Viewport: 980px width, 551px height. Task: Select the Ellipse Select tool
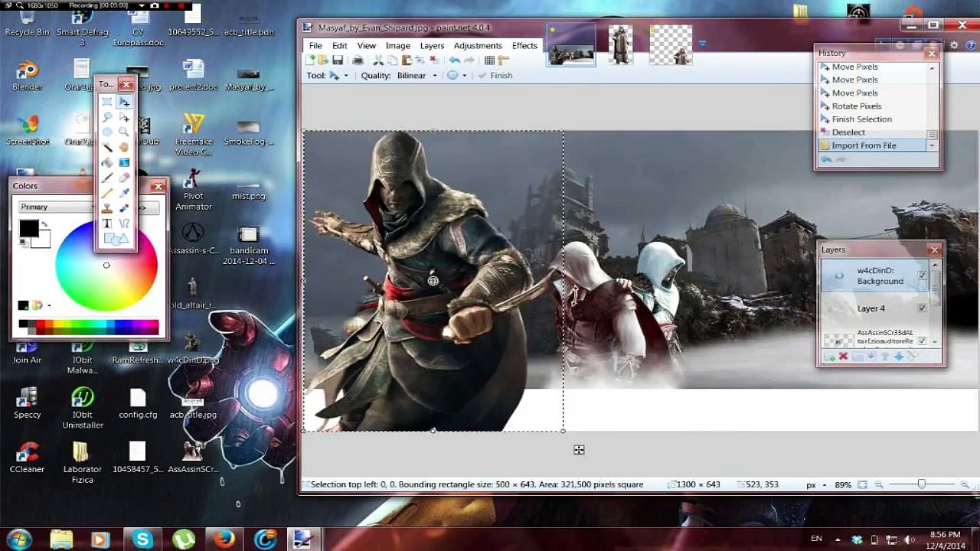(x=107, y=132)
